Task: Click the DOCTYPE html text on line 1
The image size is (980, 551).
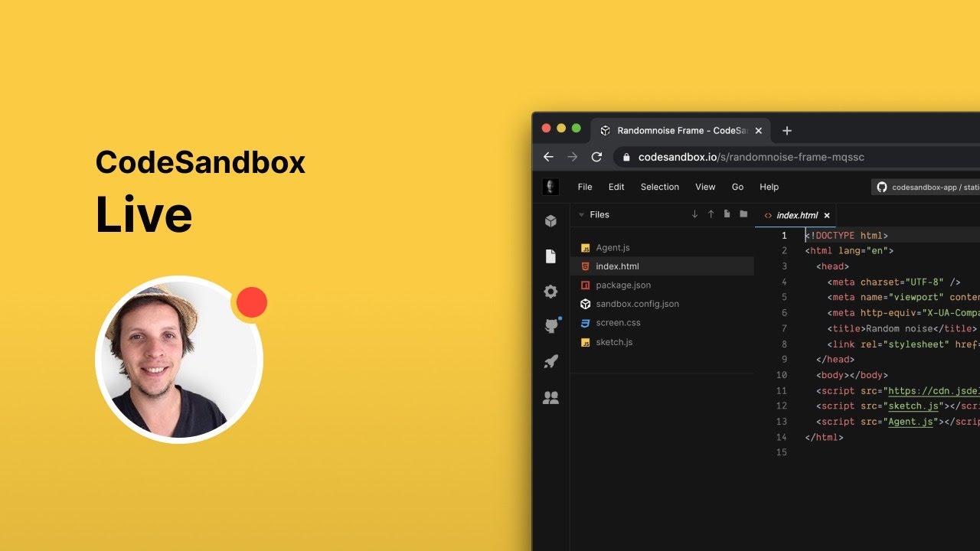Action: pyautogui.click(x=847, y=236)
